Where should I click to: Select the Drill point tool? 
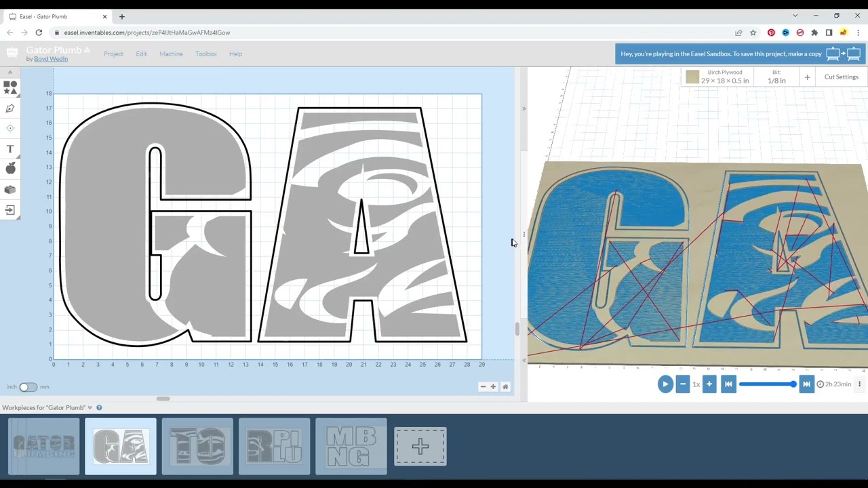point(10,128)
